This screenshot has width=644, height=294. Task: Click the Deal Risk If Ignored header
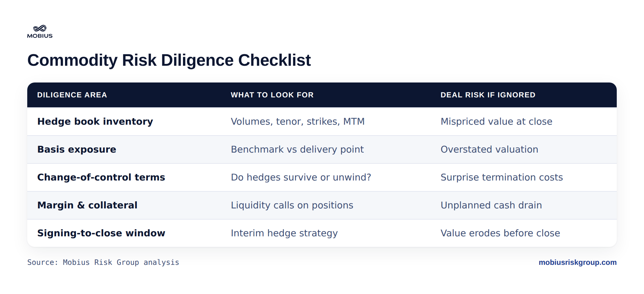488,95
